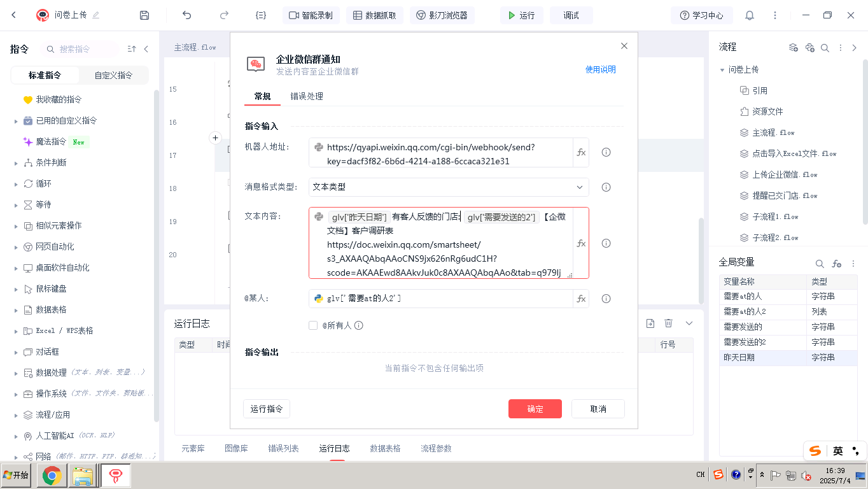Click the back arrow in top bar

tap(13, 15)
